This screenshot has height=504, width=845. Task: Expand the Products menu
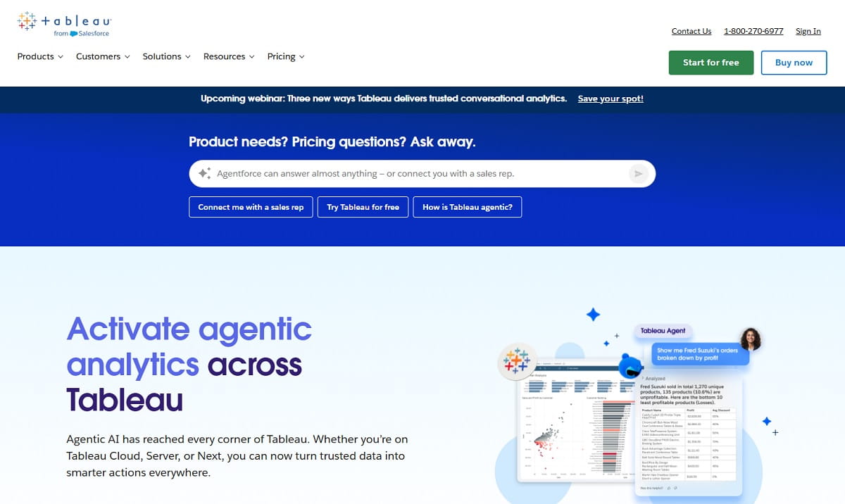[x=40, y=56]
